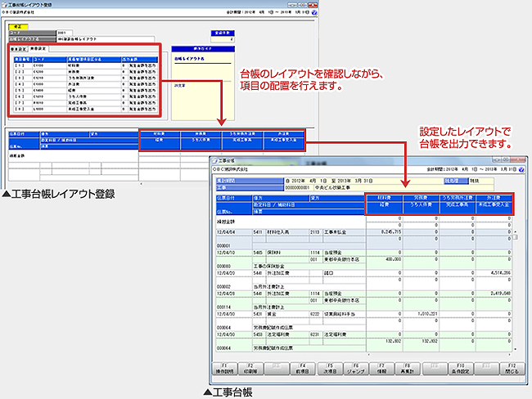Click the code input field 0001

[65, 33]
